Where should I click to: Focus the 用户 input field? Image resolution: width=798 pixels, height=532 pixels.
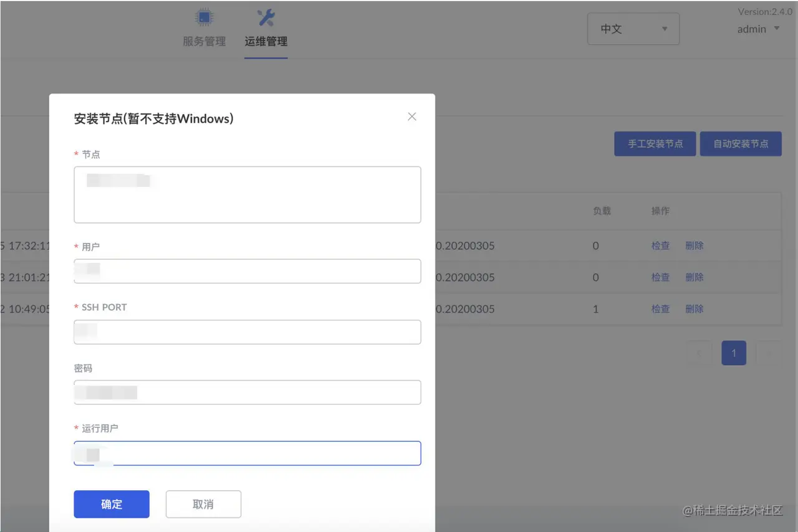(x=248, y=271)
